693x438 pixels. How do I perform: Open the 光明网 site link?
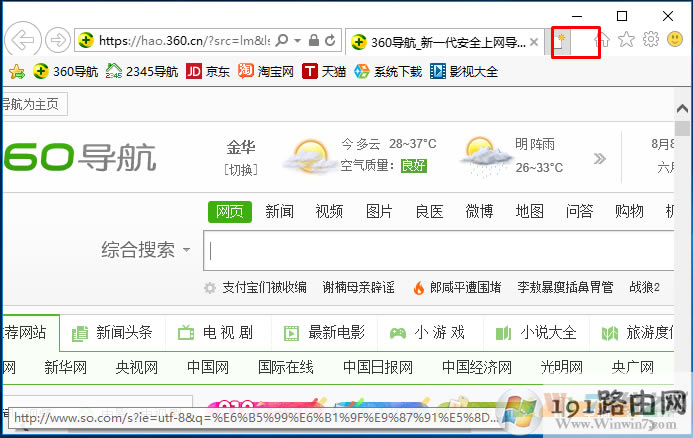[562, 367]
